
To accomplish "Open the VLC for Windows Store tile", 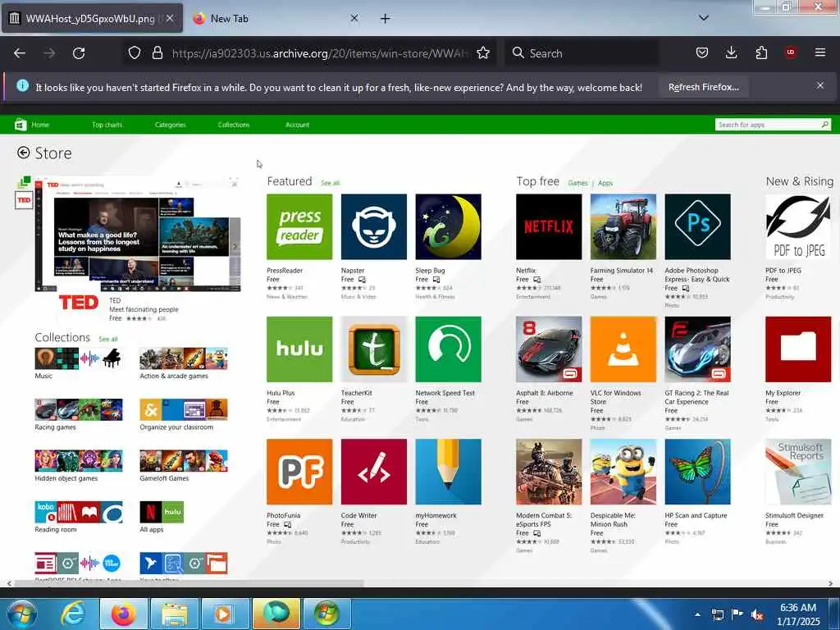I will pos(623,349).
